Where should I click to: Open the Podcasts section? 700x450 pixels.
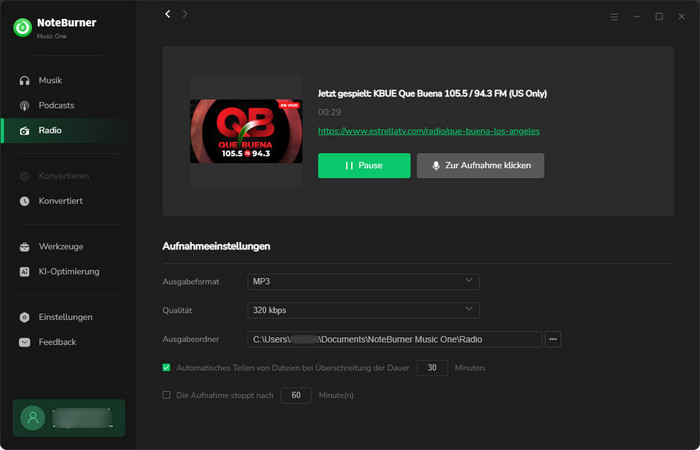click(x=69, y=106)
